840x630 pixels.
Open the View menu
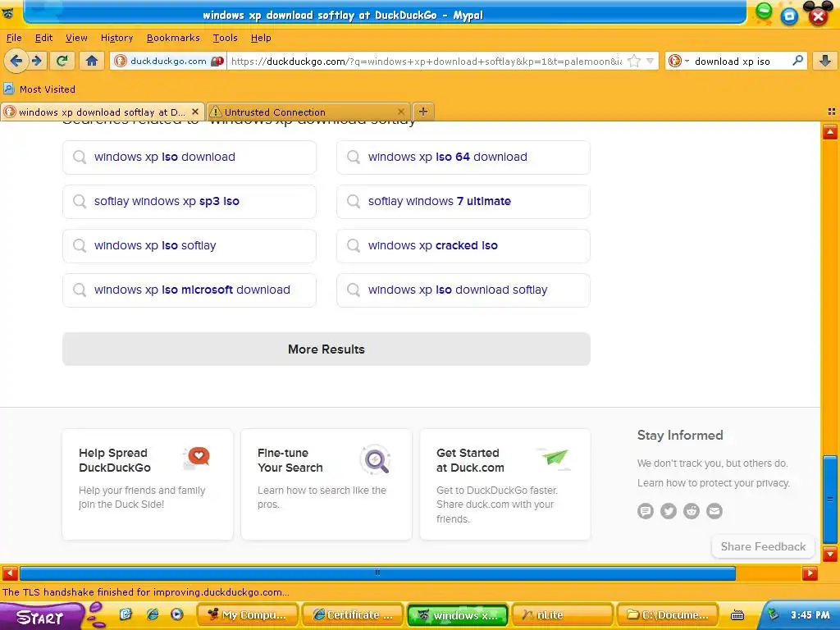pyautogui.click(x=76, y=38)
